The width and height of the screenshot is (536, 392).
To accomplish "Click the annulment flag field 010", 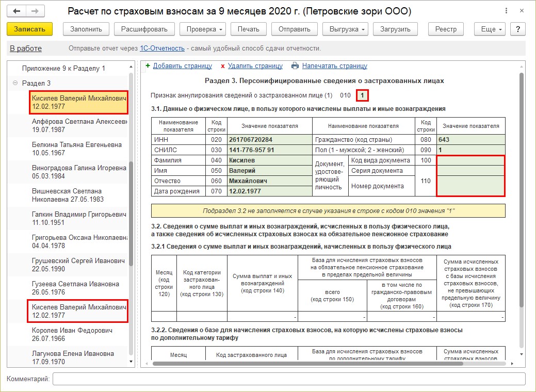I will [362, 95].
